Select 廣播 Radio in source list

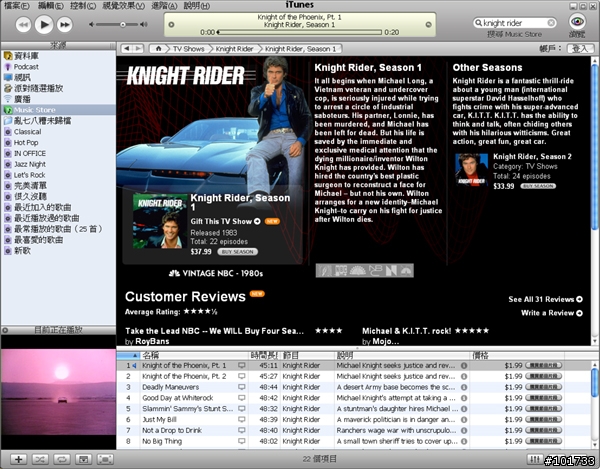coord(58,99)
